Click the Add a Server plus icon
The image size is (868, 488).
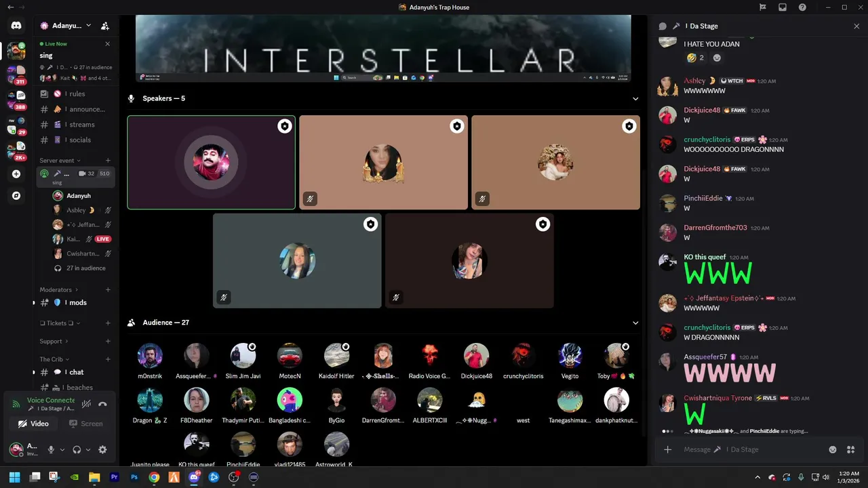16,174
